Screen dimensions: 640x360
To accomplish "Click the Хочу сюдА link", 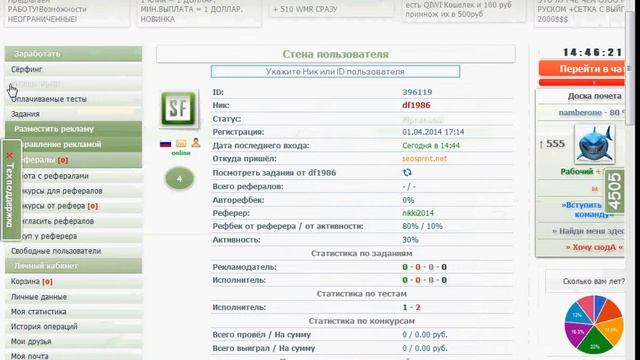I will [594, 247].
